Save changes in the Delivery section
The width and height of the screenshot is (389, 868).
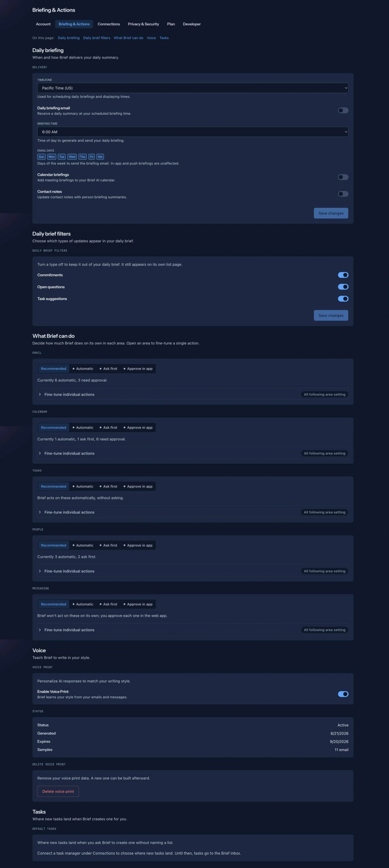(x=331, y=213)
